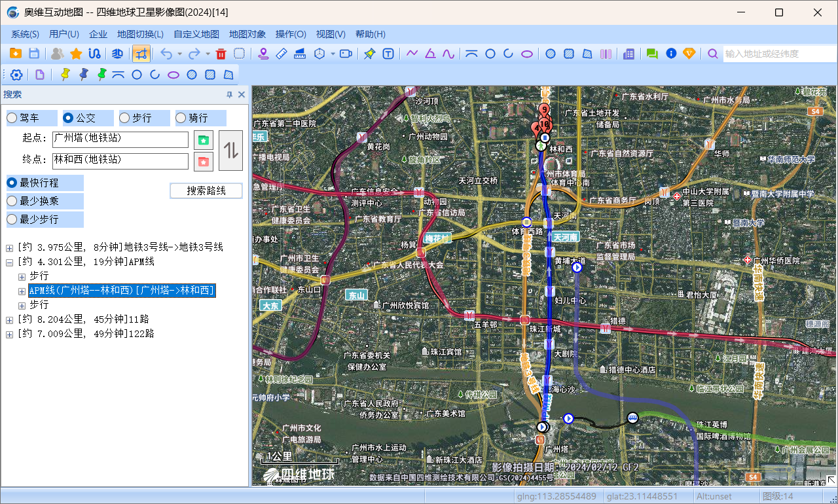
Task: Open dropdown arrow beside 3D cube icon
Action: [x=333, y=54]
